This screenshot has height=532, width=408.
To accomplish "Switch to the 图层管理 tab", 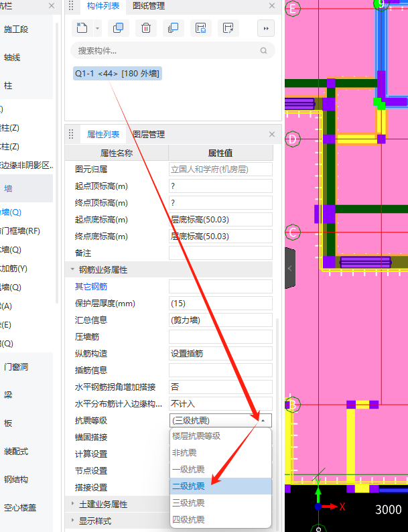I will click(149, 135).
